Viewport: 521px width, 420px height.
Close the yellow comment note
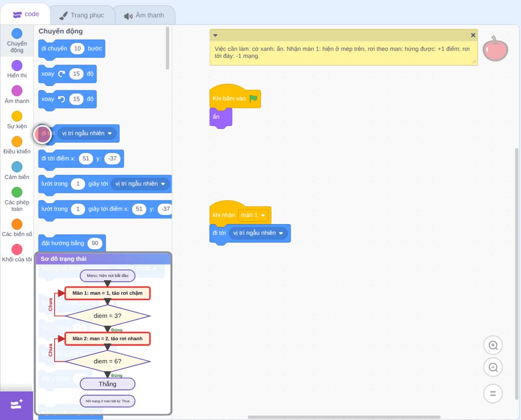click(473, 35)
